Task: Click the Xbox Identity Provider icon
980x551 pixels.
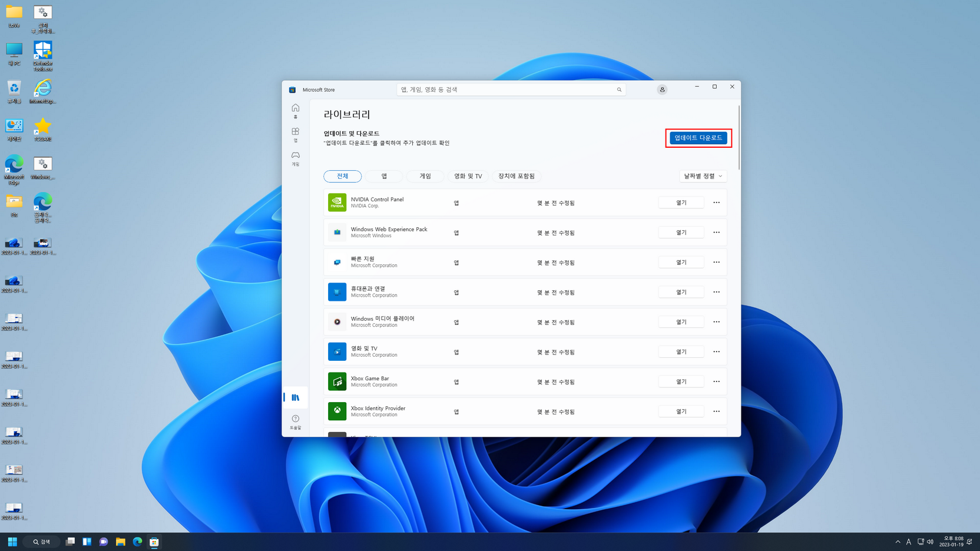Action: pos(337,411)
